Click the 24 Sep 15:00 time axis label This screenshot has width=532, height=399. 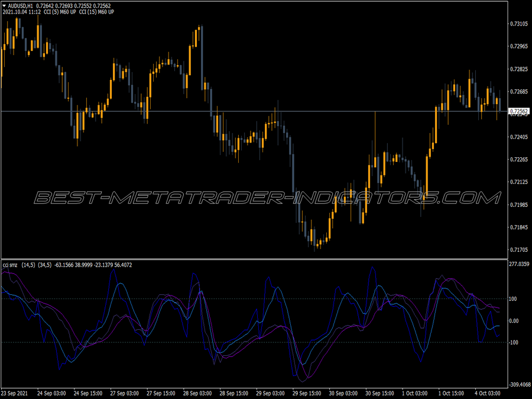(x=88, y=394)
